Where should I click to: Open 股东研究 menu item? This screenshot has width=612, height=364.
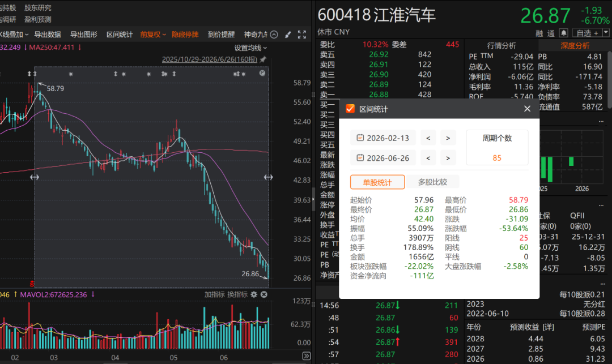coord(38,8)
